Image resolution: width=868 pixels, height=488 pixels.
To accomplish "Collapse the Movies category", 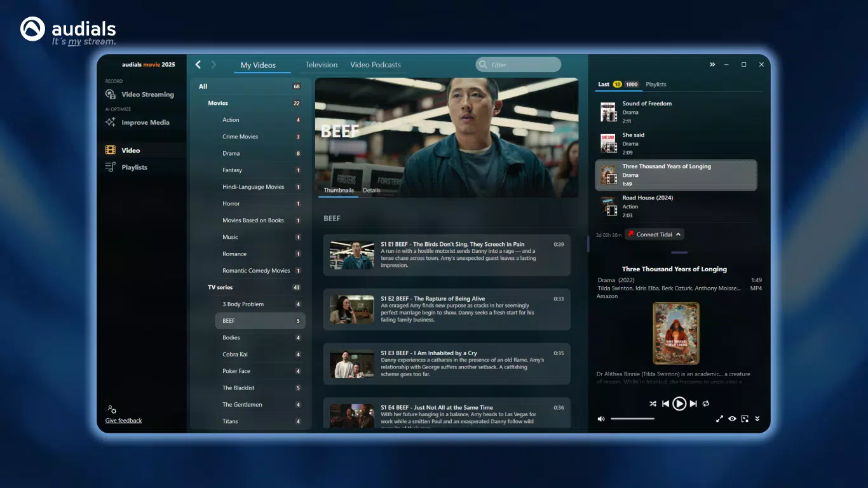I will pos(254,103).
